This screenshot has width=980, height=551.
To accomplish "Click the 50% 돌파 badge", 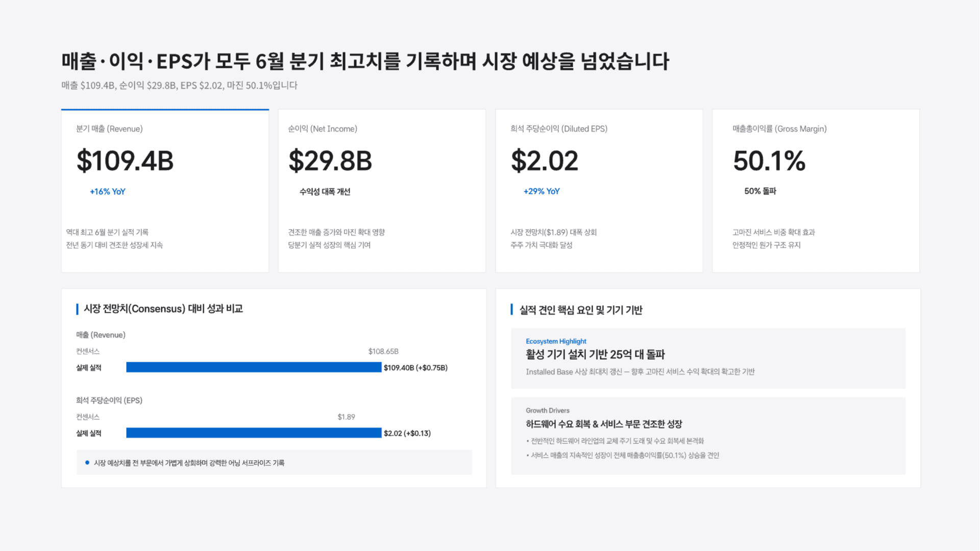I will (760, 191).
